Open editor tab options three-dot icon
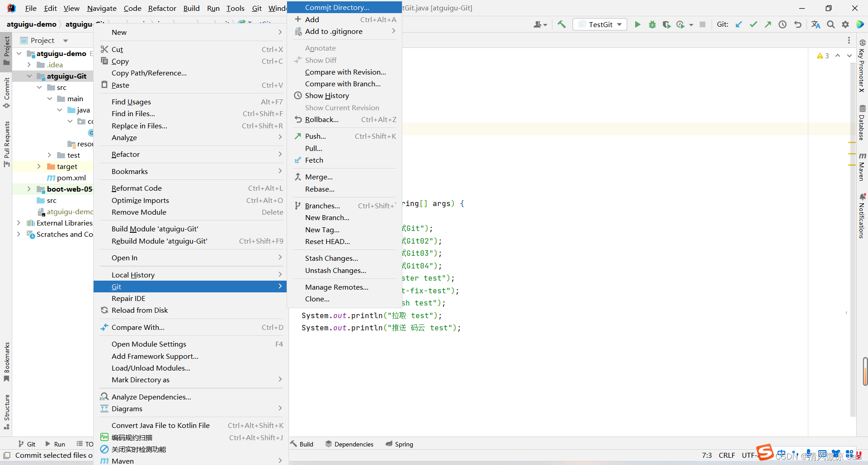Image resolution: width=868 pixels, height=465 pixels. (x=849, y=40)
